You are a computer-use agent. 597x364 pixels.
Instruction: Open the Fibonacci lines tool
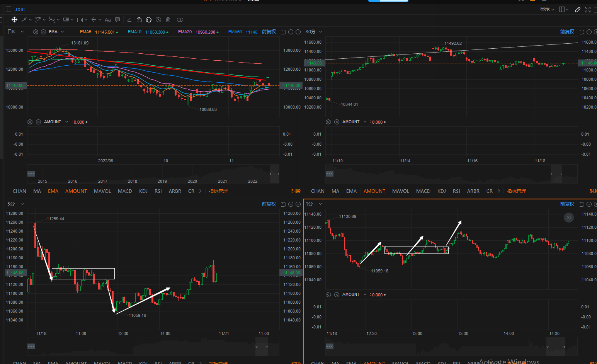(66, 20)
